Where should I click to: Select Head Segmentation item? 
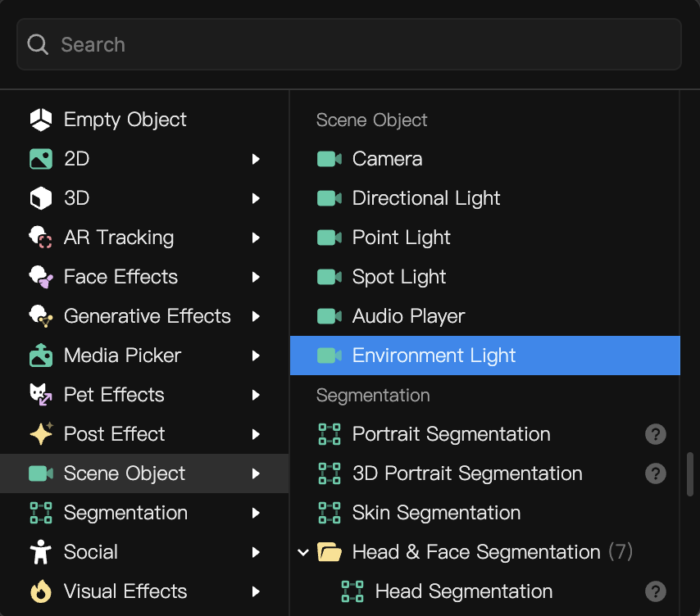pos(484,591)
